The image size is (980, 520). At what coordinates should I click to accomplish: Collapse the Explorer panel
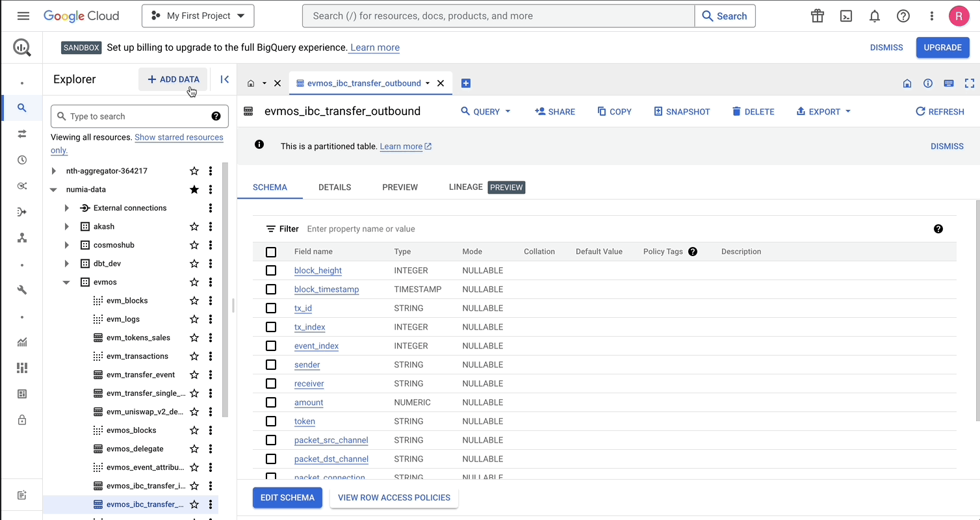[224, 79]
